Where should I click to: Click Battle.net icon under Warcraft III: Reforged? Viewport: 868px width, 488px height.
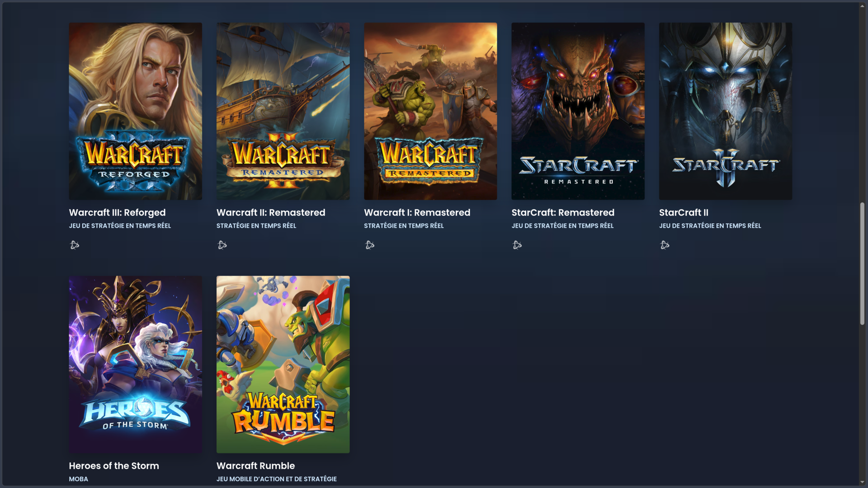pyautogui.click(x=75, y=245)
